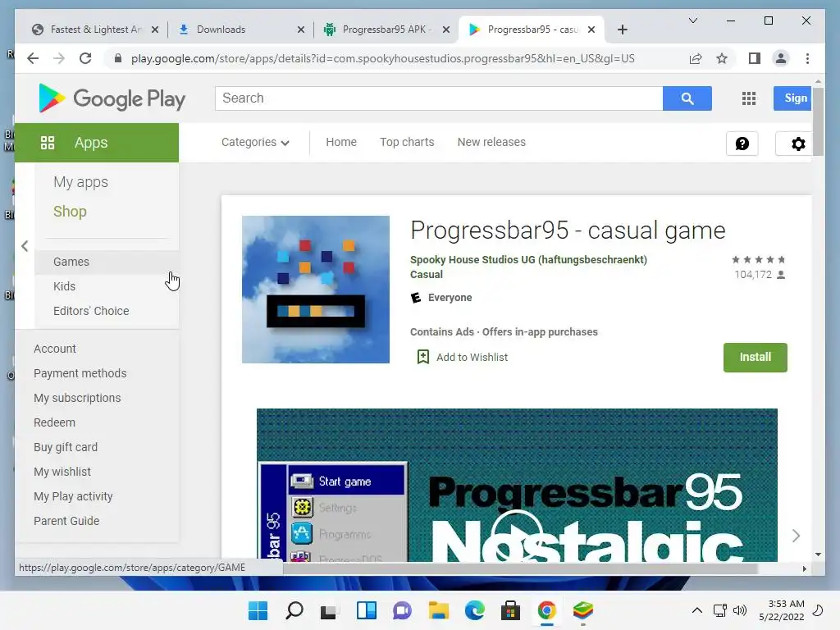
Task: Play the Progressbar95 trailer video
Action: [x=517, y=535]
